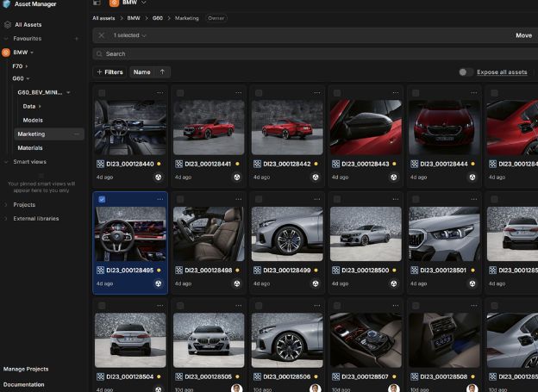Image resolution: width=538 pixels, height=392 pixels.
Task: Click the Owner role badge in breadcrumb
Action: point(216,18)
